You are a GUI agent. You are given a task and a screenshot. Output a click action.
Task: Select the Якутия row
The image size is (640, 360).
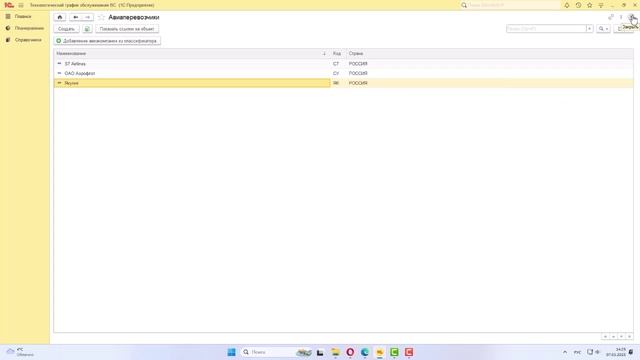(x=343, y=83)
